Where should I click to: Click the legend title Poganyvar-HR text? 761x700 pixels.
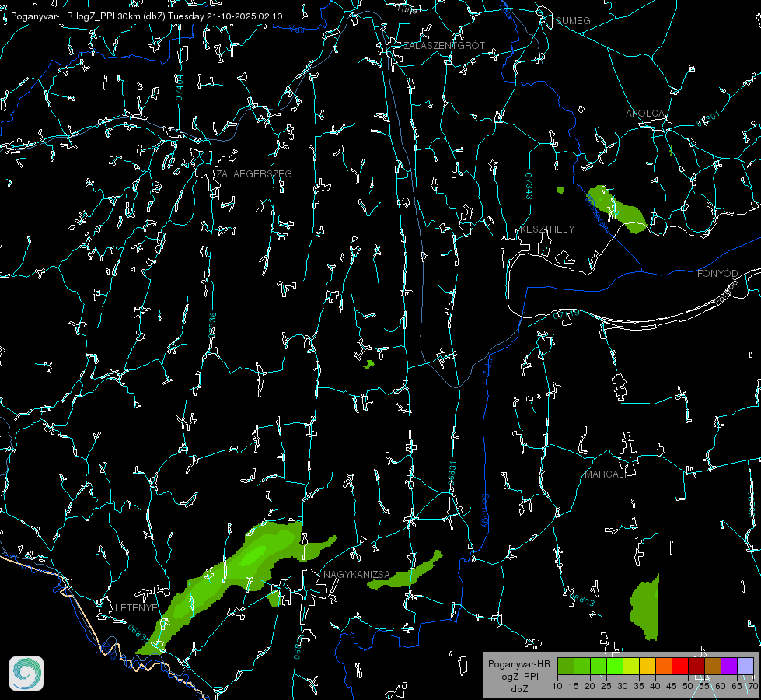518,663
